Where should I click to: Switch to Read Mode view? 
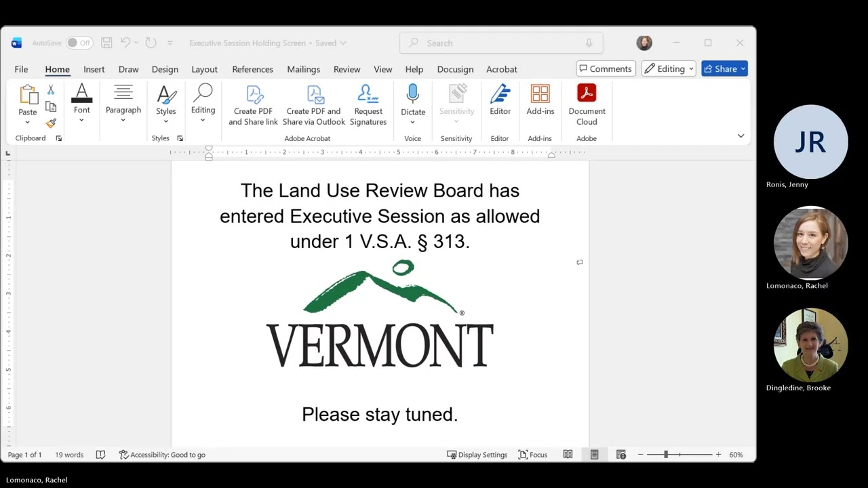pos(568,455)
